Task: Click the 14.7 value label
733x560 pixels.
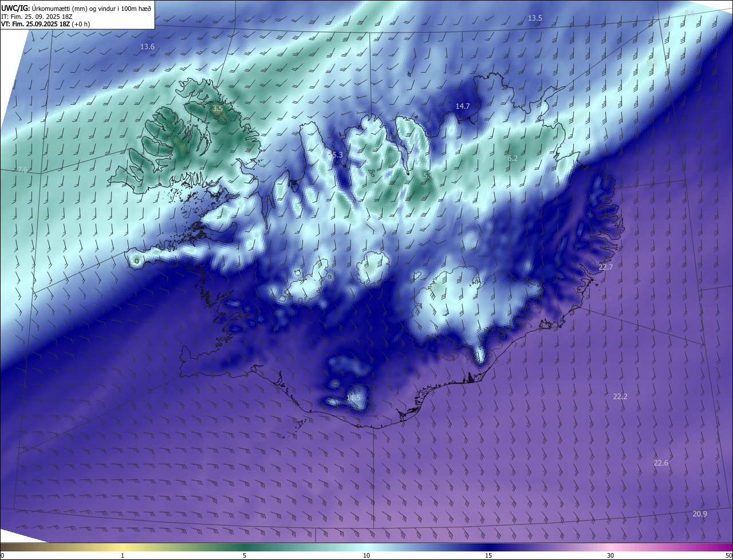Action: pyautogui.click(x=463, y=106)
